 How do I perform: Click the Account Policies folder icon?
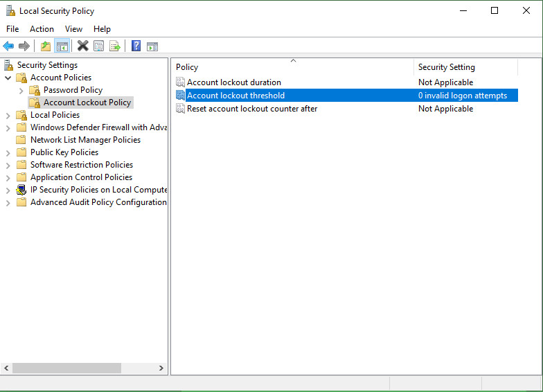click(x=21, y=78)
